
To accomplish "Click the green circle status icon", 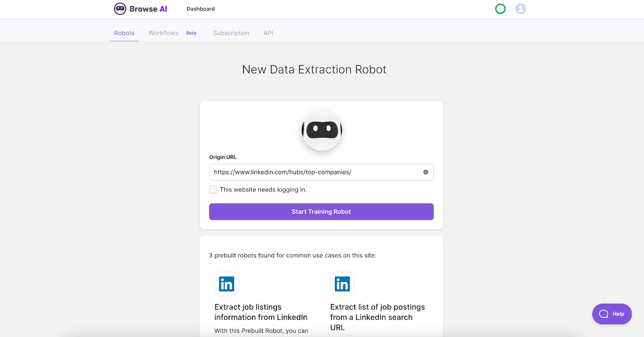I will pos(500,9).
